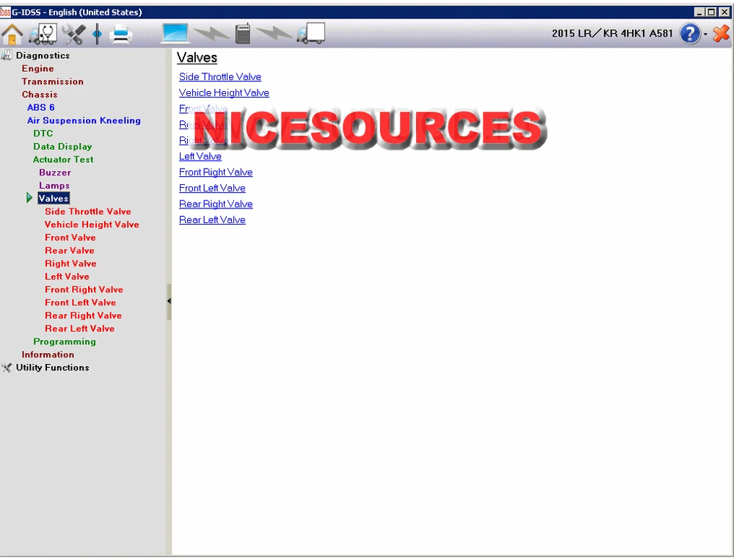The width and height of the screenshot is (734, 560).
Task: Open the Help question mark icon
Action: click(x=690, y=34)
